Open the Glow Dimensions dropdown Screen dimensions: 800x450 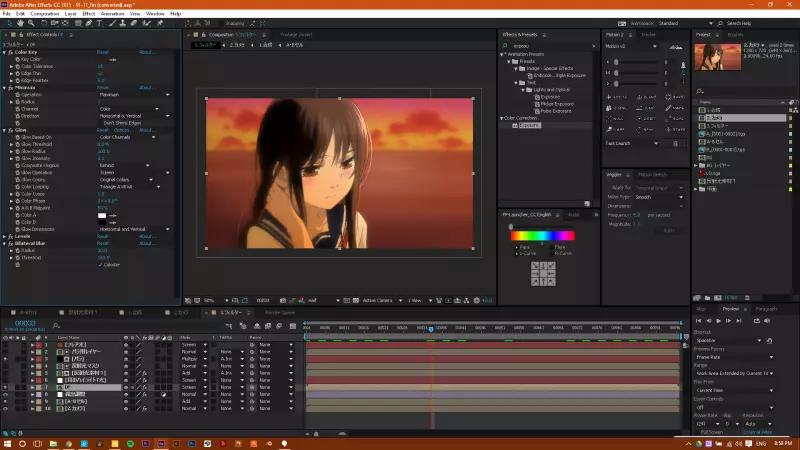pyautogui.click(x=135, y=229)
